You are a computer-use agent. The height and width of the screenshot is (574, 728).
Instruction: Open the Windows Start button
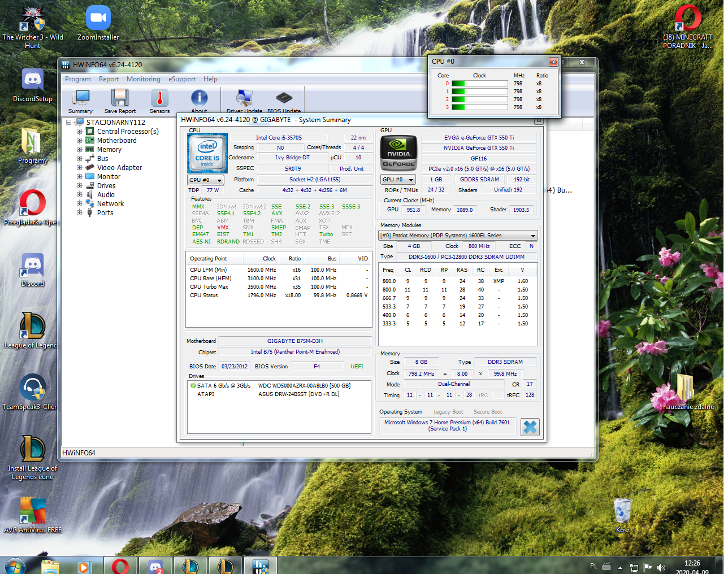click(x=15, y=566)
